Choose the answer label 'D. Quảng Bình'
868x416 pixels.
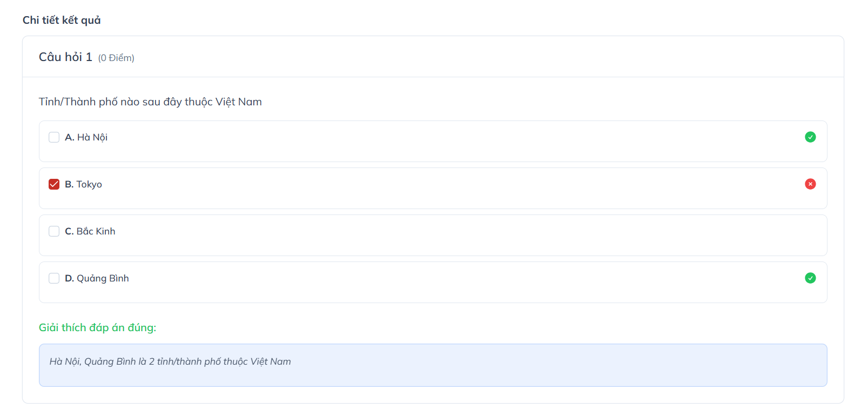coord(97,278)
